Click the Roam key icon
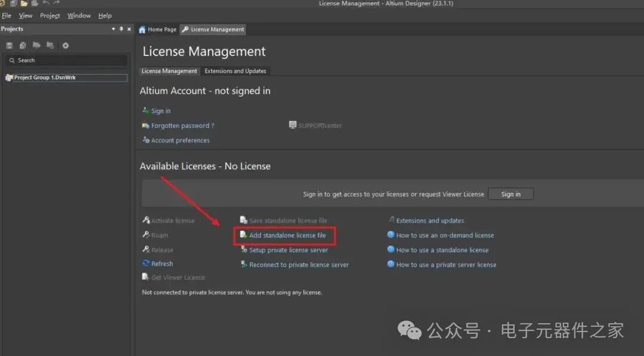 pos(146,235)
